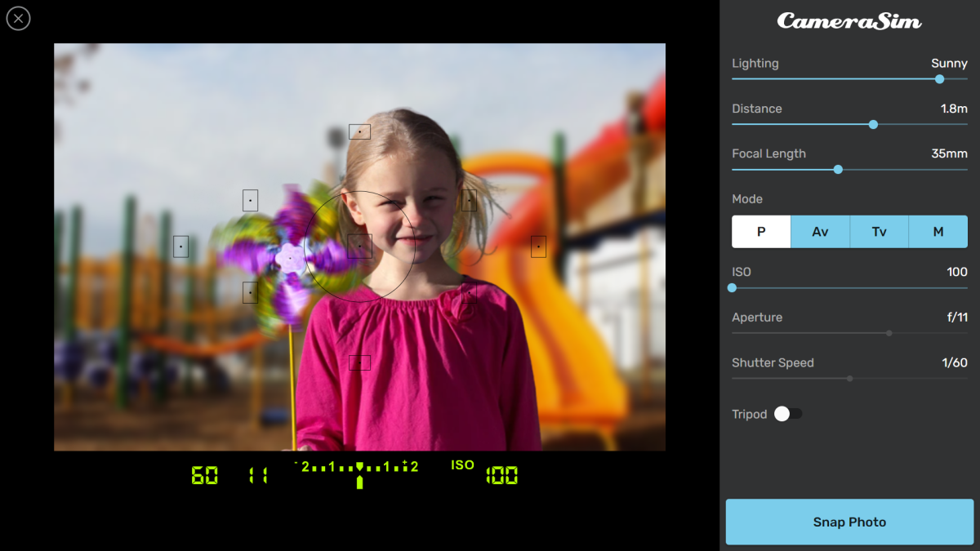Click the CameraSim logo
Viewport: 980px width, 551px height.
point(849,21)
